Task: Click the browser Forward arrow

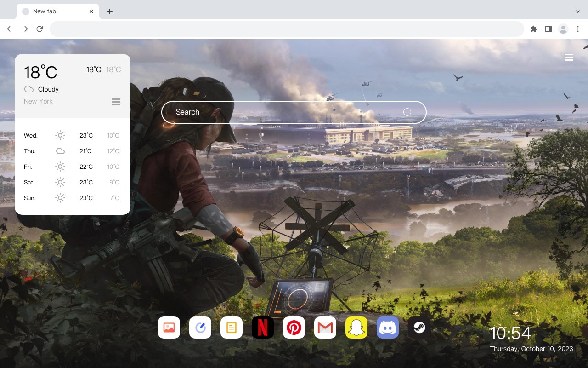Action: (25, 29)
